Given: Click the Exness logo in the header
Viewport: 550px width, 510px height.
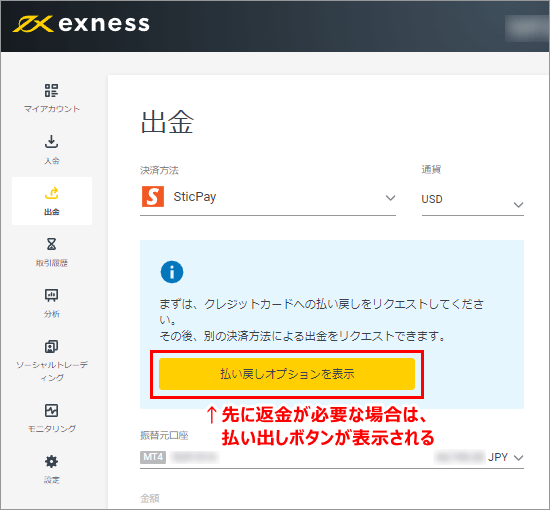Looking at the screenshot, I should pos(81,24).
